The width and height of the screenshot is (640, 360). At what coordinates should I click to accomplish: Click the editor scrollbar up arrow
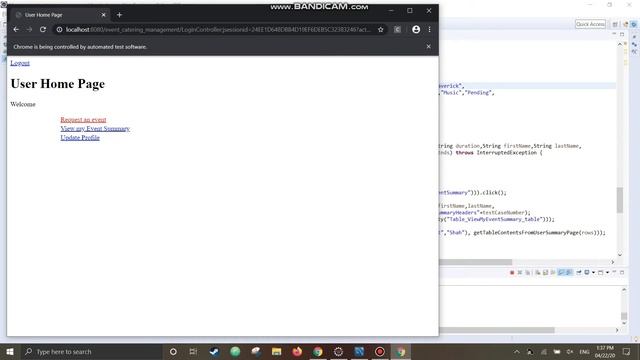[620, 44]
